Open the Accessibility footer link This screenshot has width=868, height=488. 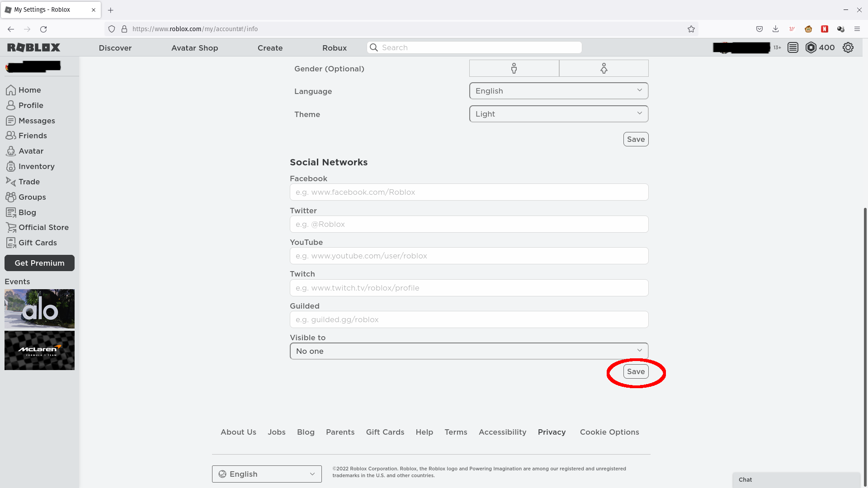502,432
